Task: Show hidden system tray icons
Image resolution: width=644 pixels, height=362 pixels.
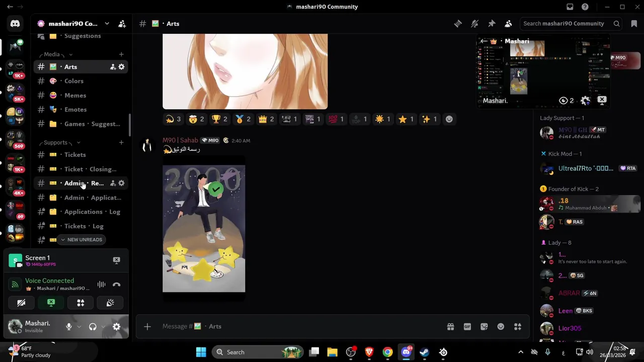Action: point(521,352)
